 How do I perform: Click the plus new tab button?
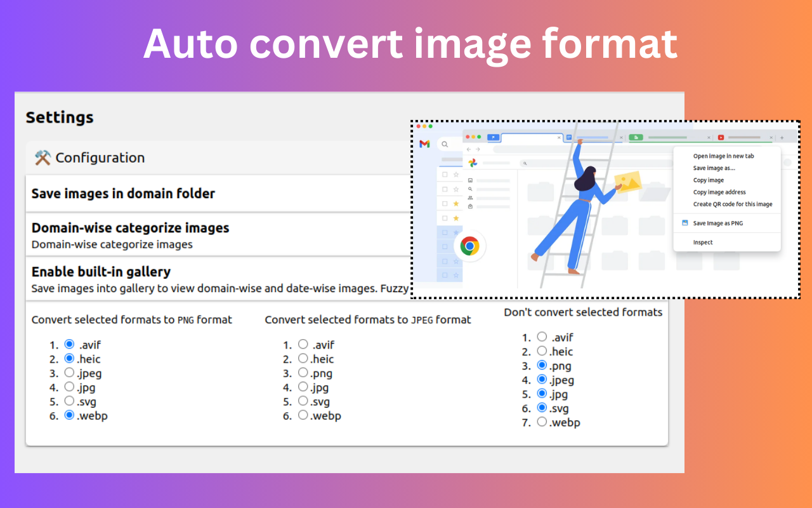[782, 137]
